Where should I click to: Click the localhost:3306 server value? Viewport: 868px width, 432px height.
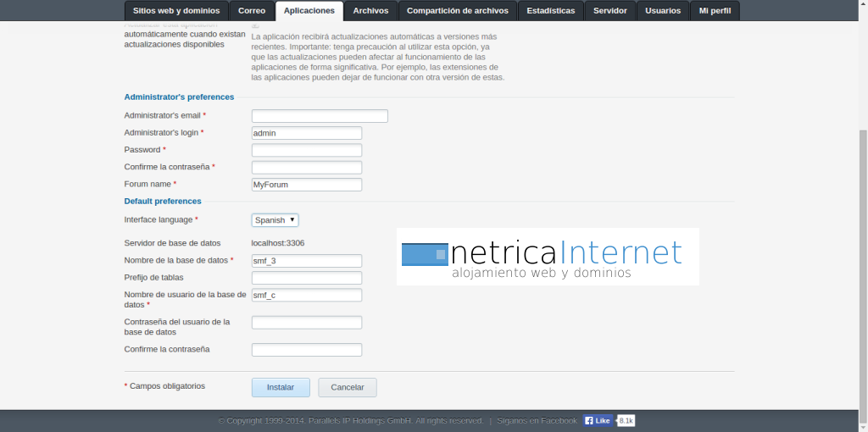pyautogui.click(x=278, y=243)
